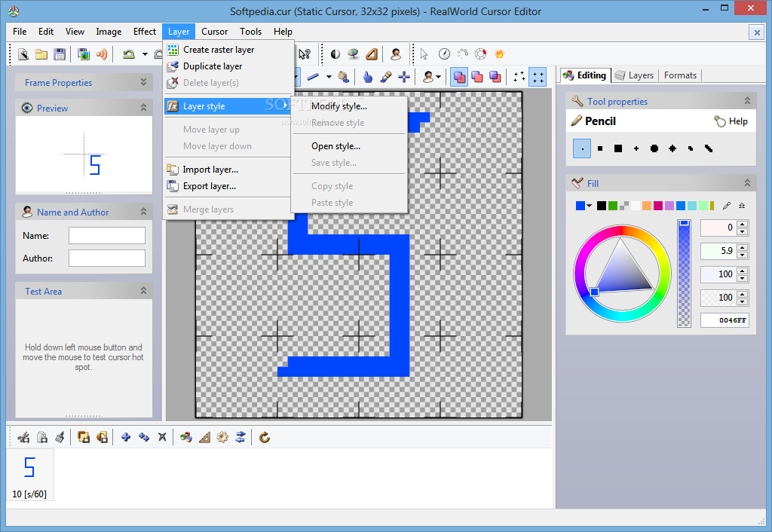Collapse the Preview panel
Image resolution: width=772 pixels, height=532 pixels.
143,107
